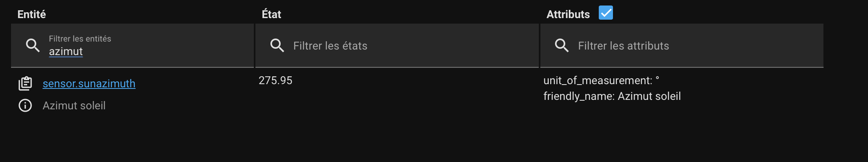Copy the sensor.sunazimuth entity ID with clipboard icon

25,83
